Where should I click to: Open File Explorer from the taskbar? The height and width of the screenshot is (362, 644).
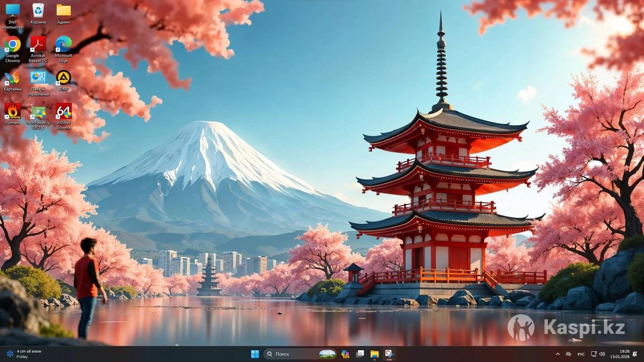(374, 354)
